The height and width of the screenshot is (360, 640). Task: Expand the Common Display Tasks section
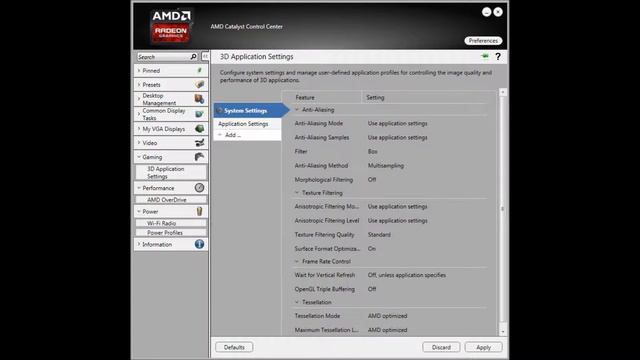[139, 114]
